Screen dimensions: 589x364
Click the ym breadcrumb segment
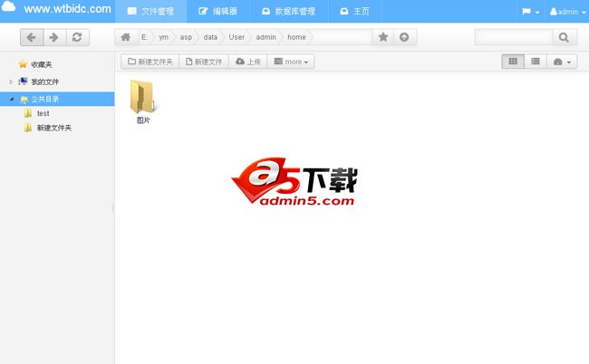163,37
